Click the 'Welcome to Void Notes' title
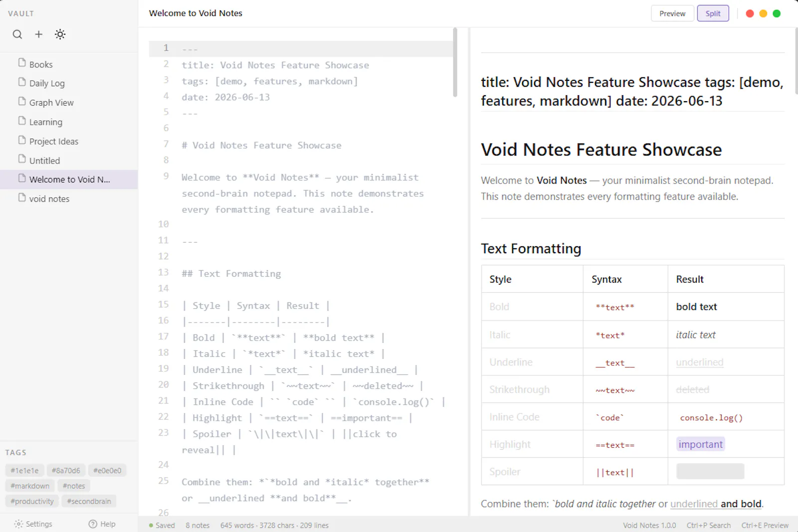Image resolution: width=798 pixels, height=532 pixels. click(x=196, y=13)
